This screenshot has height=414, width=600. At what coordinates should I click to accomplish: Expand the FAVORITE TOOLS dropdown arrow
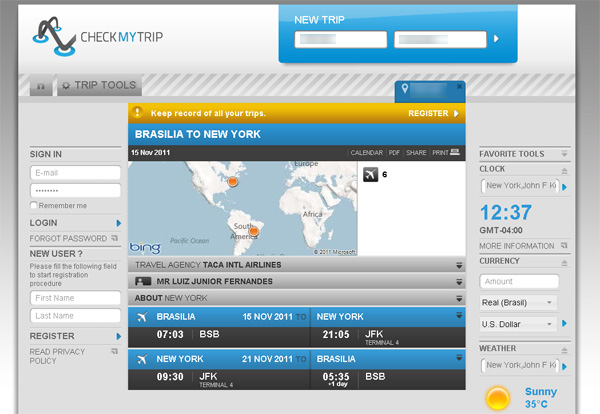click(x=564, y=154)
